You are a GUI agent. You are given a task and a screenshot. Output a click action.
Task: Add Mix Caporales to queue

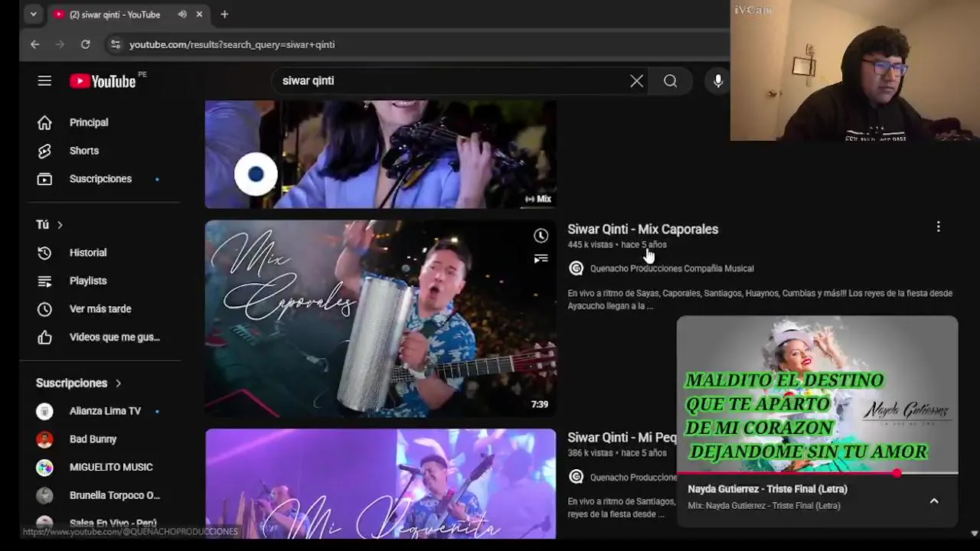point(541,259)
